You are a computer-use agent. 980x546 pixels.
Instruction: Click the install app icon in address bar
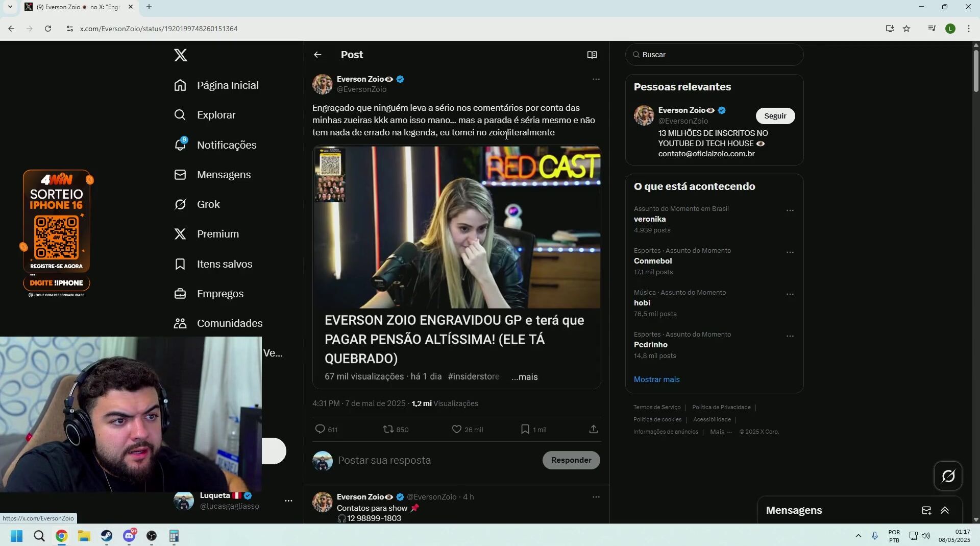[890, 29]
